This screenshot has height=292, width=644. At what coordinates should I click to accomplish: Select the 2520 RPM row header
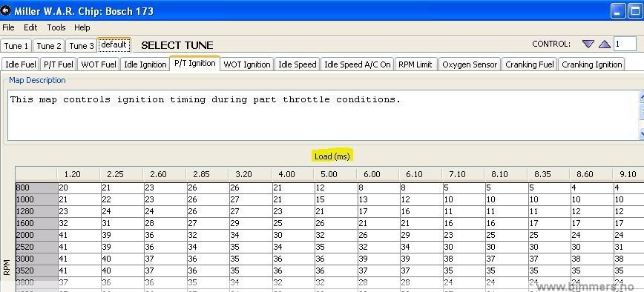36,248
